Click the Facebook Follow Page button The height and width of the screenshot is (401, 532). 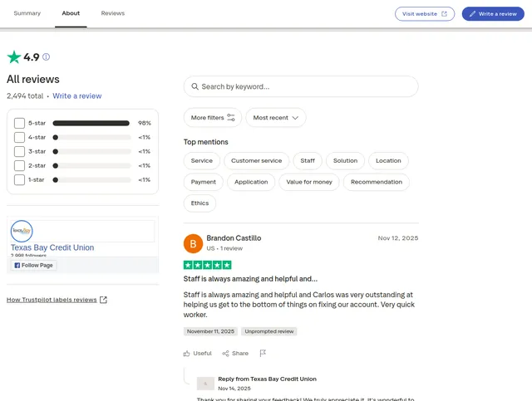pyautogui.click(x=33, y=265)
